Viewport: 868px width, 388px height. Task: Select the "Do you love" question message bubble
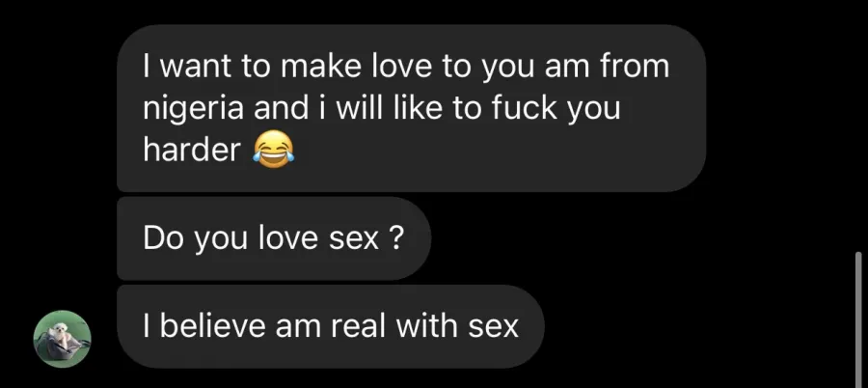tap(274, 238)
